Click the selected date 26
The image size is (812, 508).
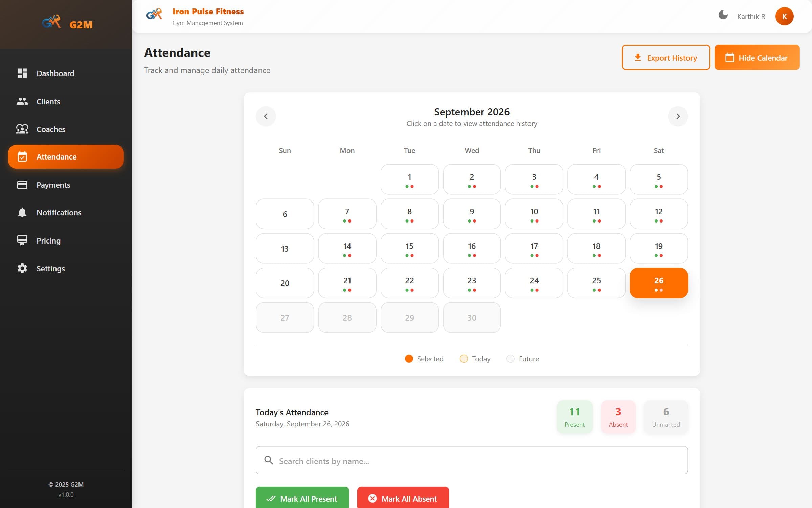coord(658,283)
